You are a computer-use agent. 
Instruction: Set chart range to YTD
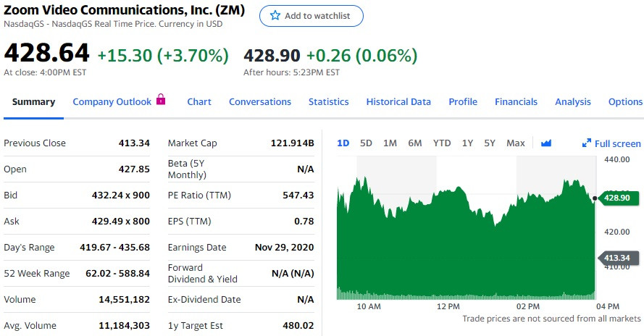442,143
